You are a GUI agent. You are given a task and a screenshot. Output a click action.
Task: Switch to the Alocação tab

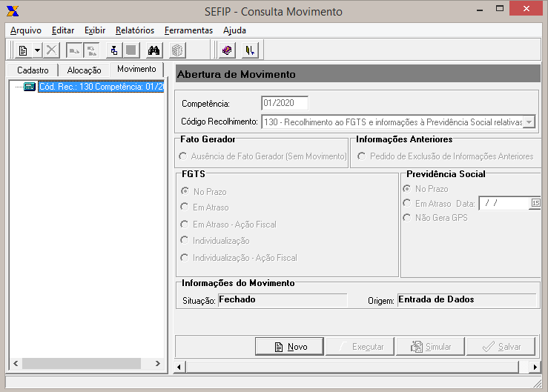[85, 70]
